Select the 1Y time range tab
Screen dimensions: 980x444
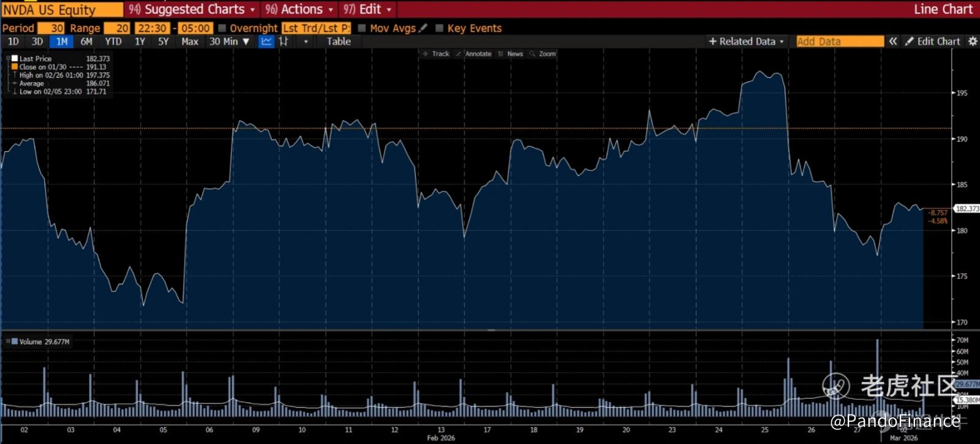[x=140, y=42]
